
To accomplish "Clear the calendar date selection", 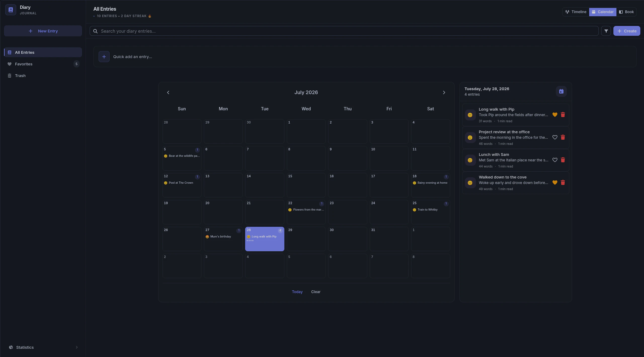I will (x=316, y=292).
